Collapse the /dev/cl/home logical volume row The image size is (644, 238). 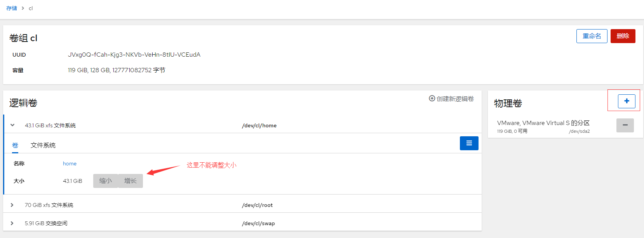click(12, 125)
